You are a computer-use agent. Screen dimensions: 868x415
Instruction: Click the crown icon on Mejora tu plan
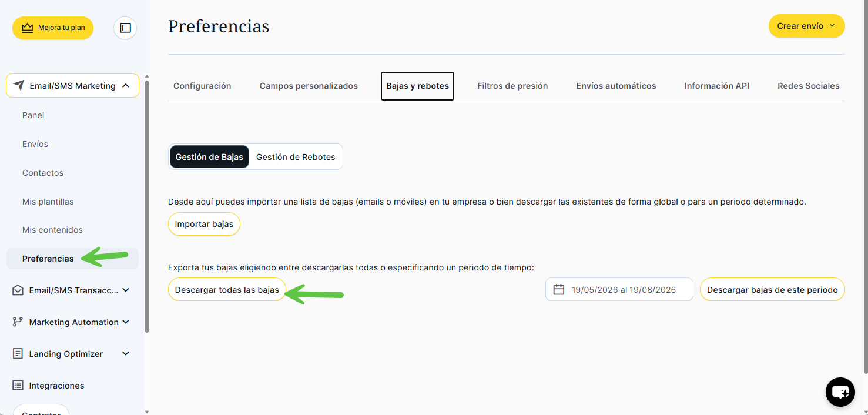pos(27,28)
